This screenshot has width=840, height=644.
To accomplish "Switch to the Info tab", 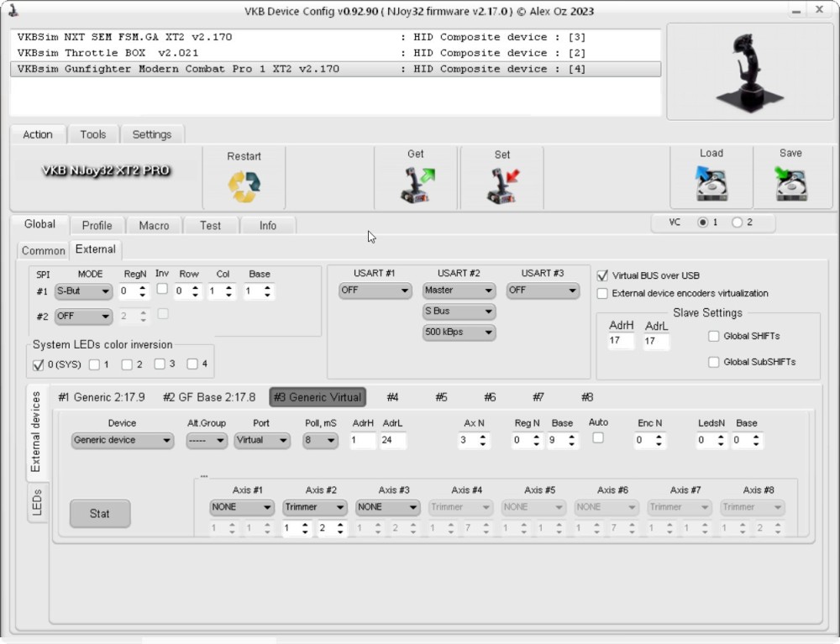I will [x=268, y=225].
